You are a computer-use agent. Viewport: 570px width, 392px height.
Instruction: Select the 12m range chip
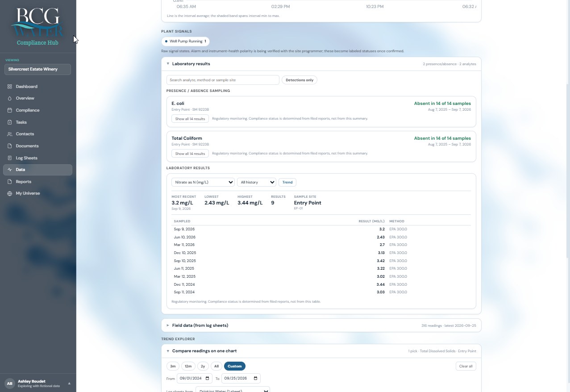[x=188, y=366]
